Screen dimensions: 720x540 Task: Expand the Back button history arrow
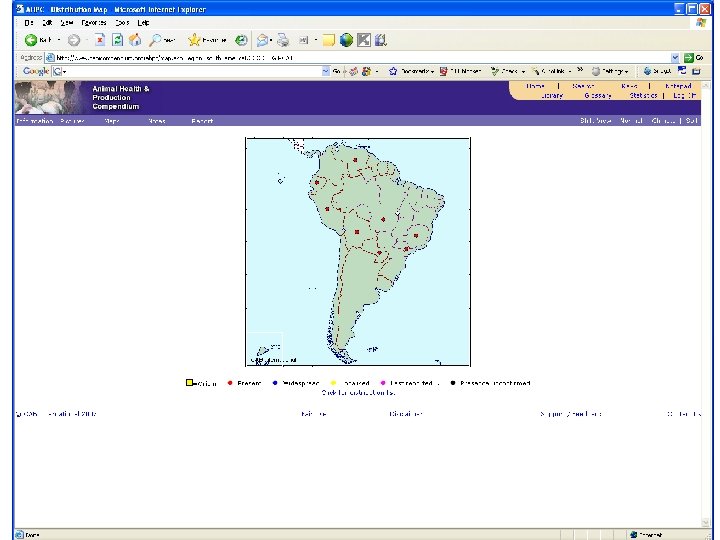coord(59,40)
